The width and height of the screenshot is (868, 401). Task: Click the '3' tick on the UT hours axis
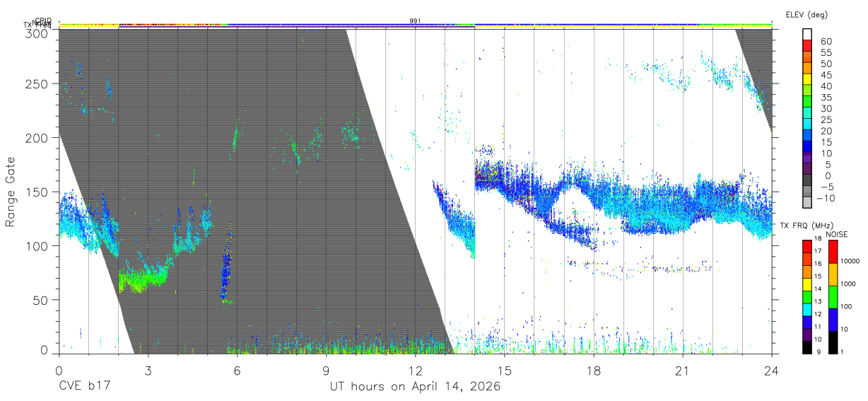(148, 371)
